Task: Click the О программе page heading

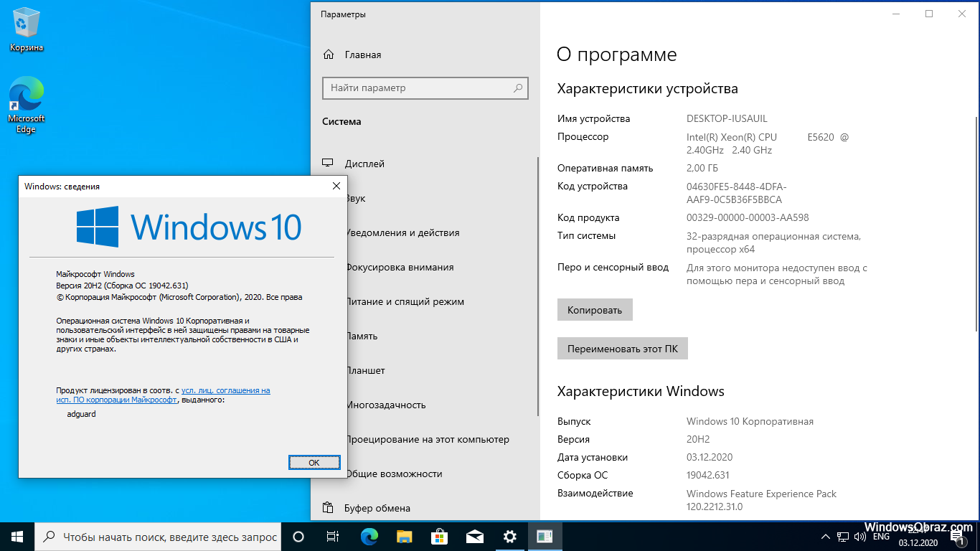Action: pos(616,55)
